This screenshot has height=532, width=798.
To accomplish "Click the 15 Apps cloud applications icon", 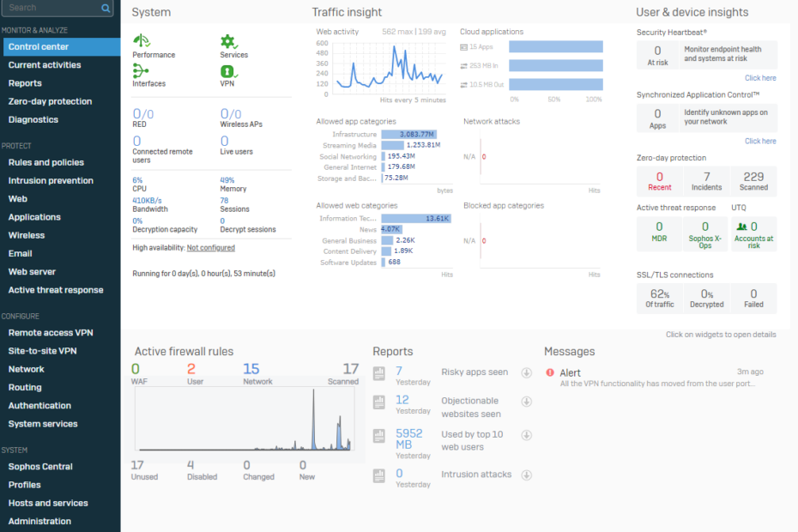I will click(x=463, y=47).
